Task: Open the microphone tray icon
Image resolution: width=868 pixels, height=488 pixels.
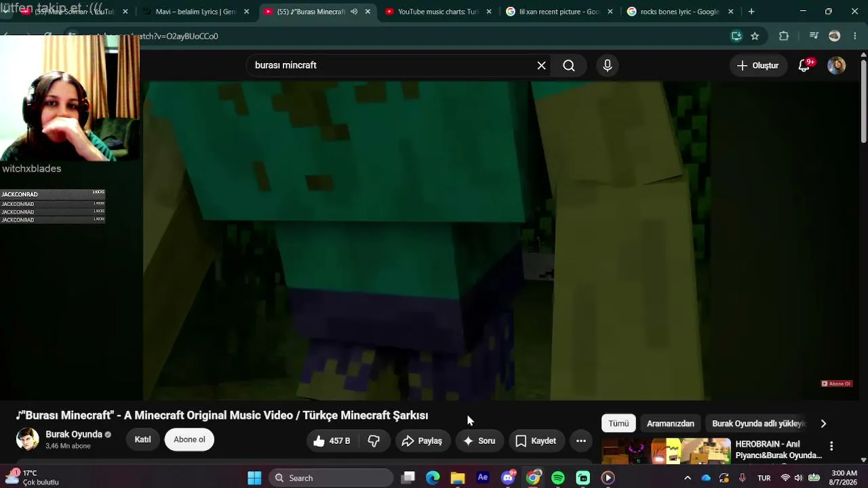Action: point(743,478)
